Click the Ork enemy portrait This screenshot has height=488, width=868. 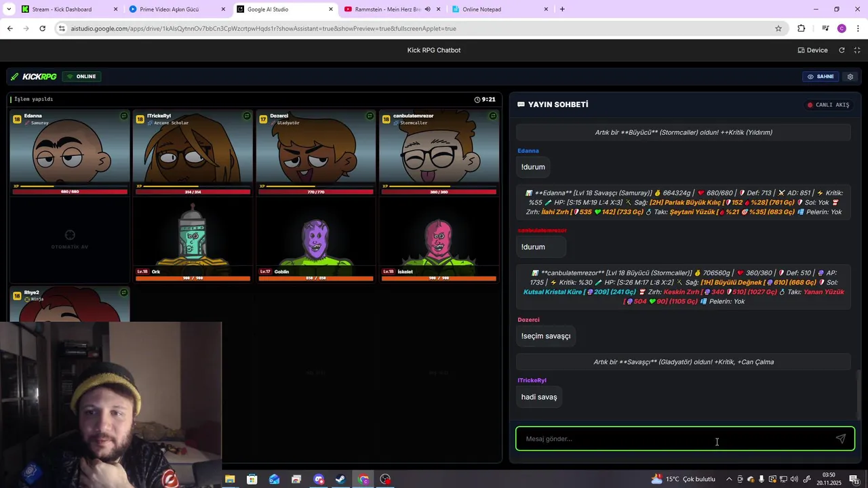[193, 234]
